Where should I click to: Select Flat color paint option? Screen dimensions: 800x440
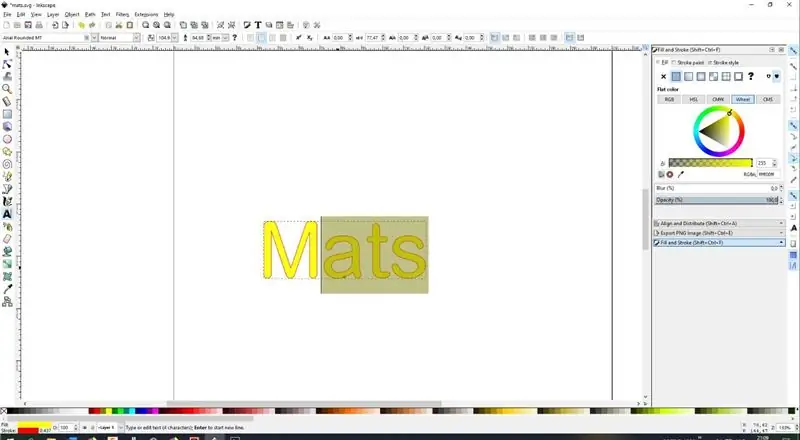676,77
